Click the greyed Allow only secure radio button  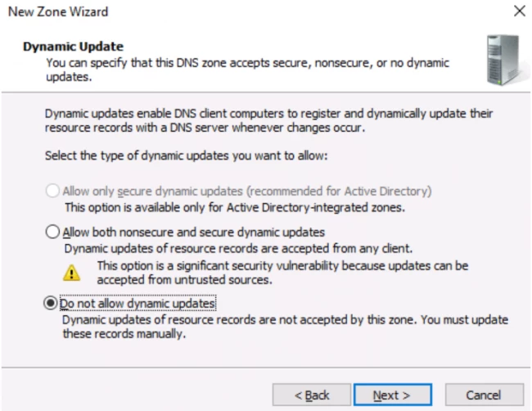52,191
